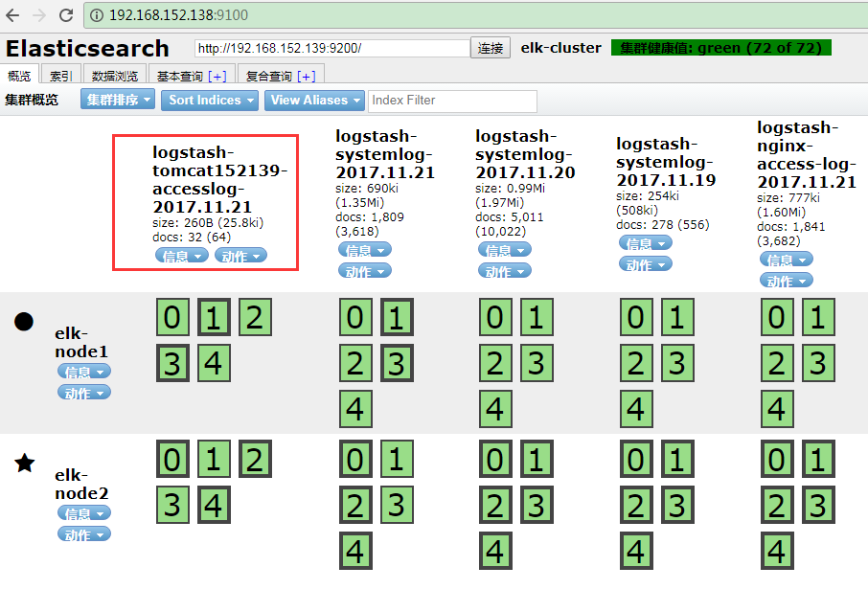The width and height of the screenshot is (868, 612).
Task: Select the logstash-nginx-access-log-2017.11.21 index title
Action: coord(807,155)
